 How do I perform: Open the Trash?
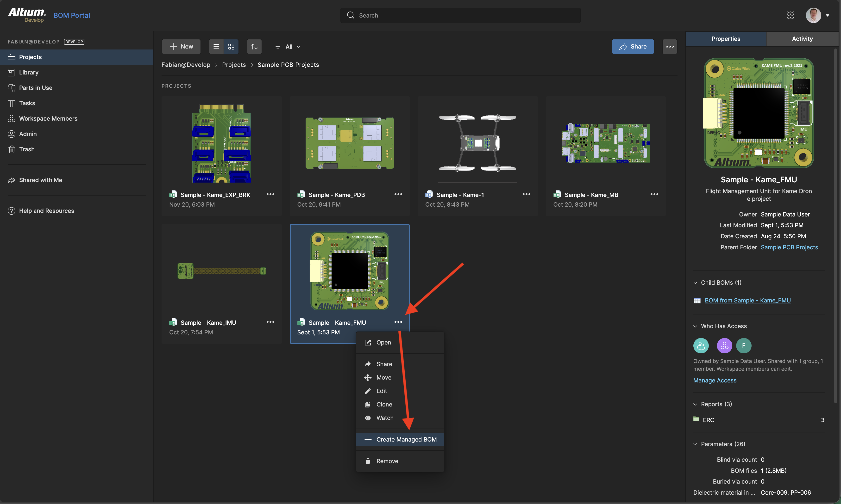(26, 149)
